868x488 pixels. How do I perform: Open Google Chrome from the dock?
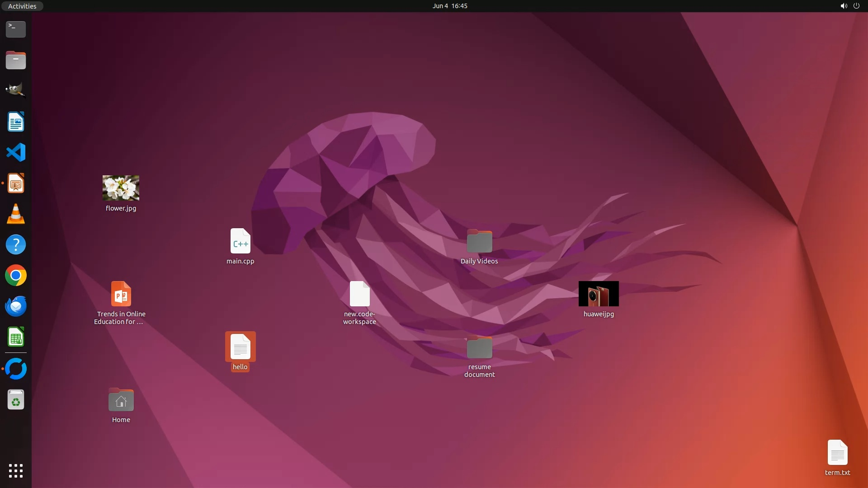(x=16, y=276)
